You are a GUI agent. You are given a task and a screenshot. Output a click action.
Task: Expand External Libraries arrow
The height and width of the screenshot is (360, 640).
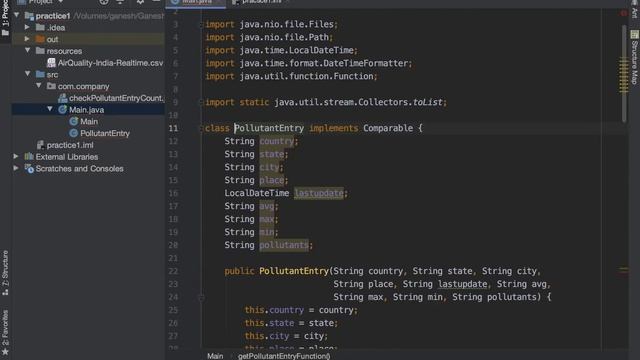[x=16, y=156]
